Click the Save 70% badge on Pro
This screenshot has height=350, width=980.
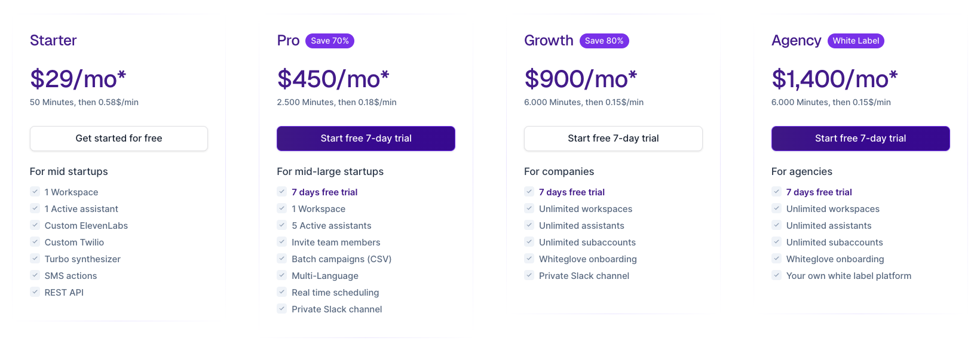(x=330, y=41)
